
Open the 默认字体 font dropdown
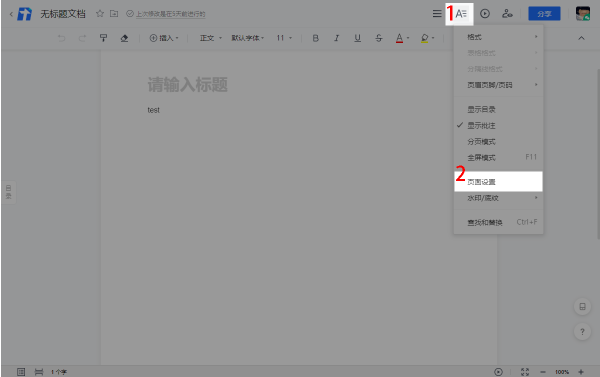[x=248, y=38]
